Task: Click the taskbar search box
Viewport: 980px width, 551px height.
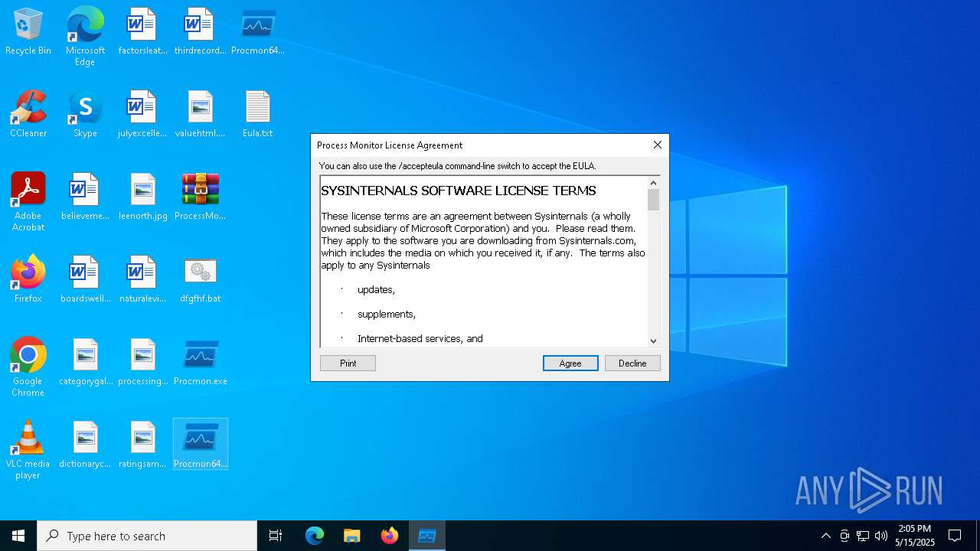Action: point(147,536)
